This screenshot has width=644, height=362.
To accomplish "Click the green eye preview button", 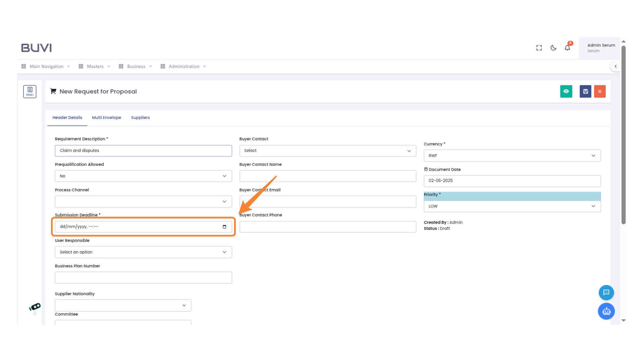I will [566, 92].
